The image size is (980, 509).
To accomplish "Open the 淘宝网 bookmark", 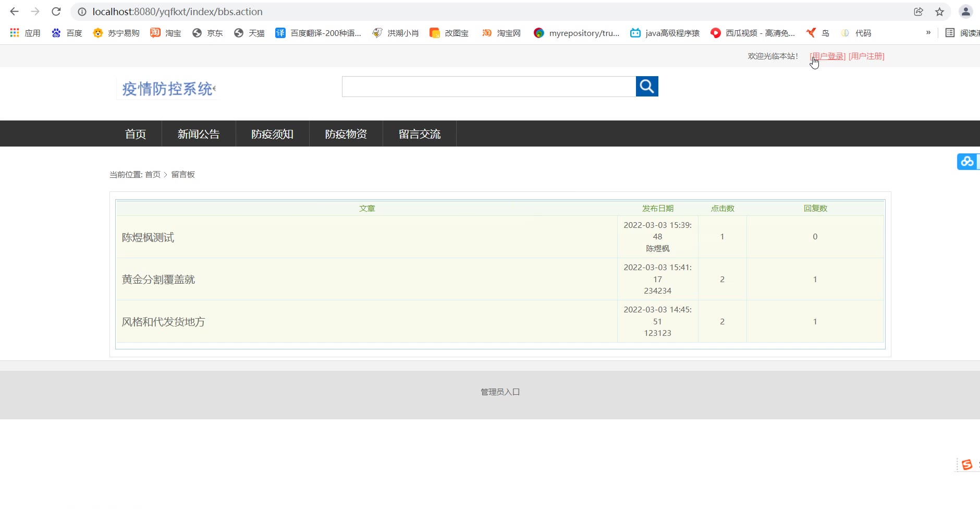I will coord(501,33).
